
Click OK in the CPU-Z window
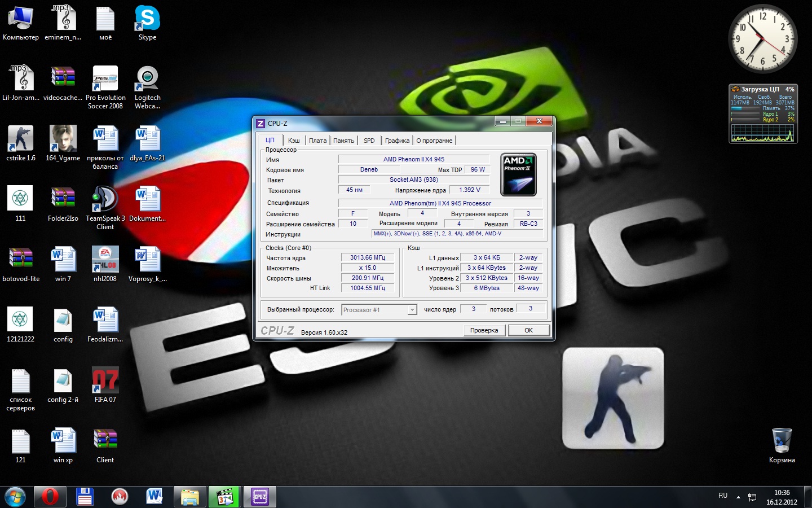tap(528, 330)
